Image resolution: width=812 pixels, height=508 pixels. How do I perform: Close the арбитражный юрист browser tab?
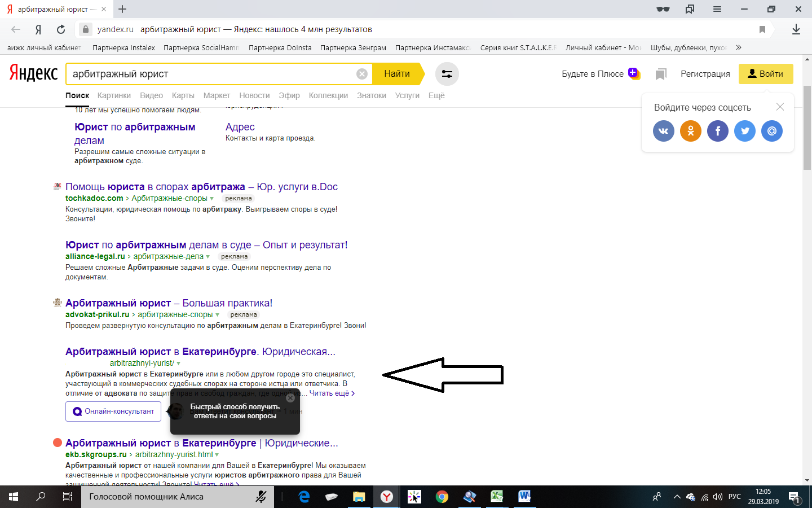click(104, 9)
